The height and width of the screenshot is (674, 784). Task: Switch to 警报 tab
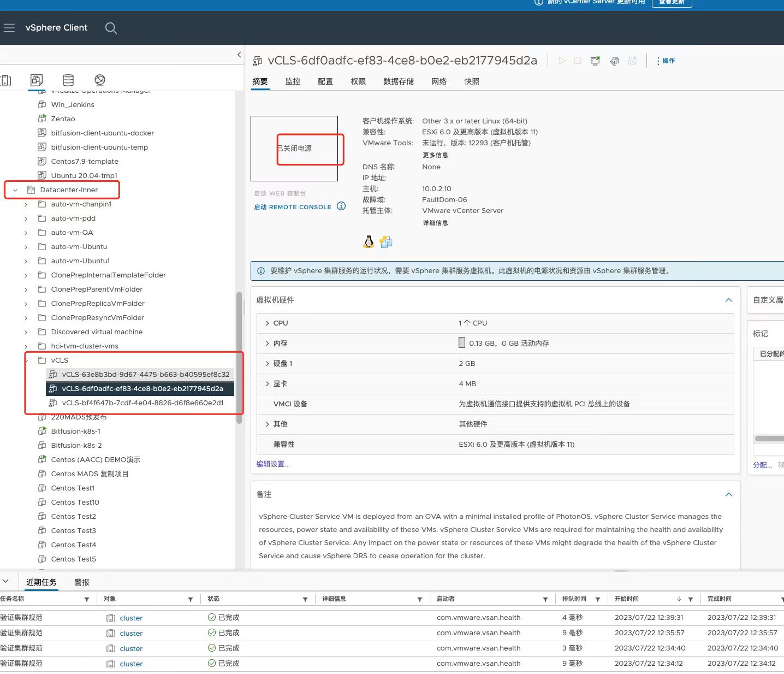(82, 582)
